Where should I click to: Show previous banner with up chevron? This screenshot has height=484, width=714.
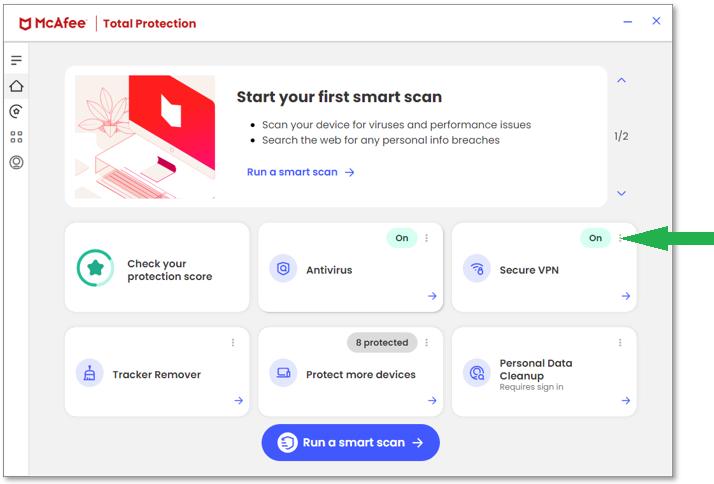622,81
